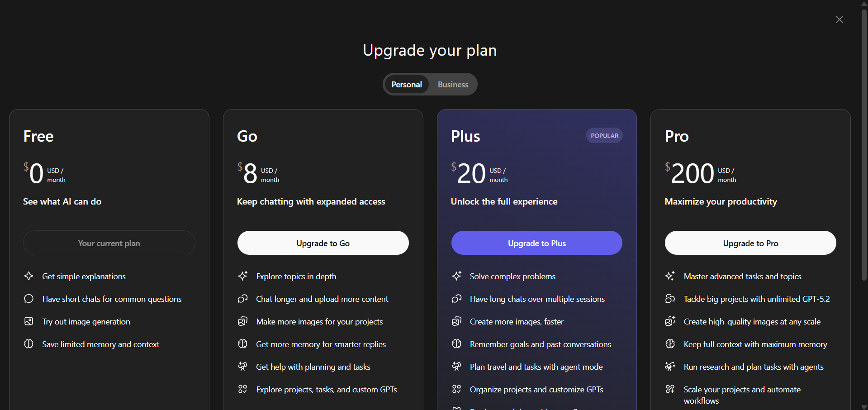The image size is (868, 410).
Task: Select the sparkle icon beside Get simple explanations
Action: (28, 276)
